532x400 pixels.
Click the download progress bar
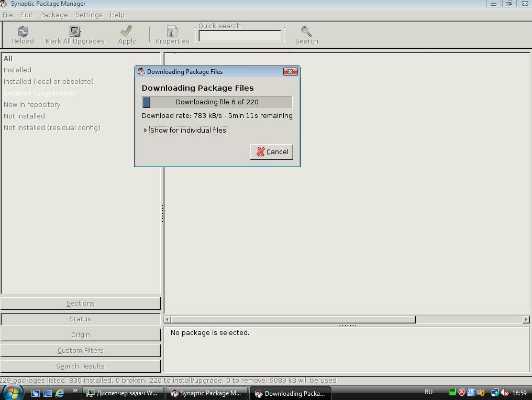click(217, 102)
